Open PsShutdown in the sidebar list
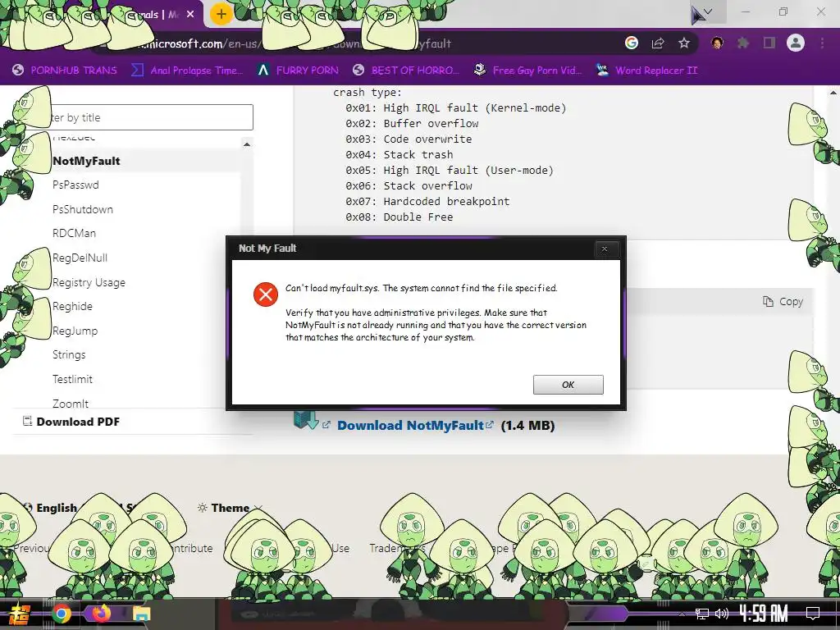 tap(83, 209)
